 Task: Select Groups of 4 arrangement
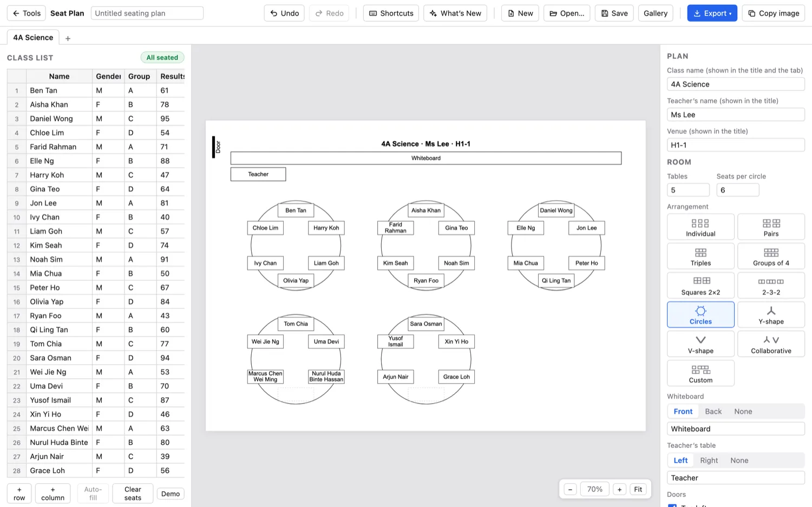click(x=771, y=256)
